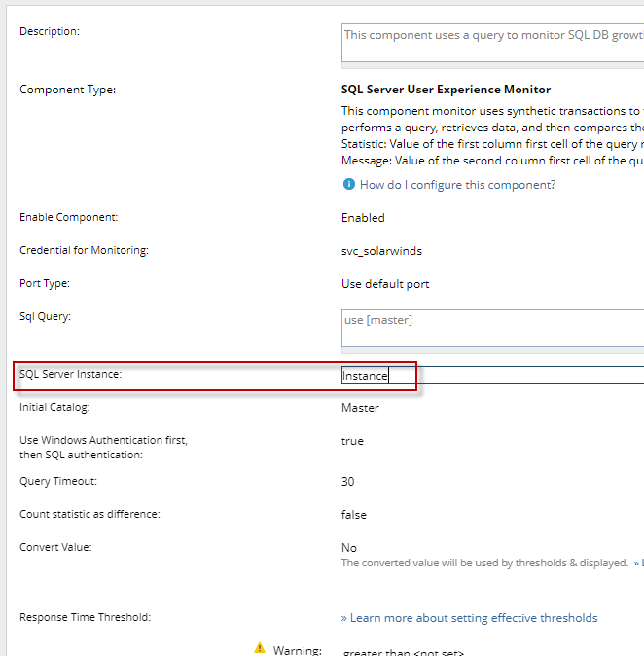Click the 'SQL Server Instance:' label
The width and height of the screenshot is (644, 656).
coord(70,375)
